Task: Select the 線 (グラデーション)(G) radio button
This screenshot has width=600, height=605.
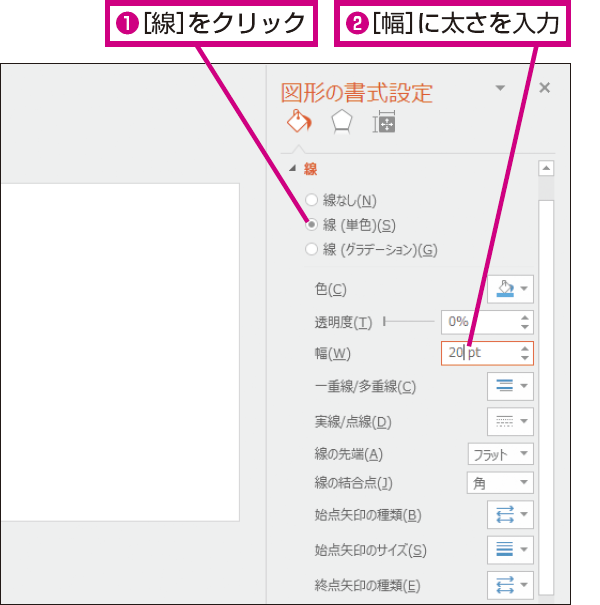Action: point(311,249)
